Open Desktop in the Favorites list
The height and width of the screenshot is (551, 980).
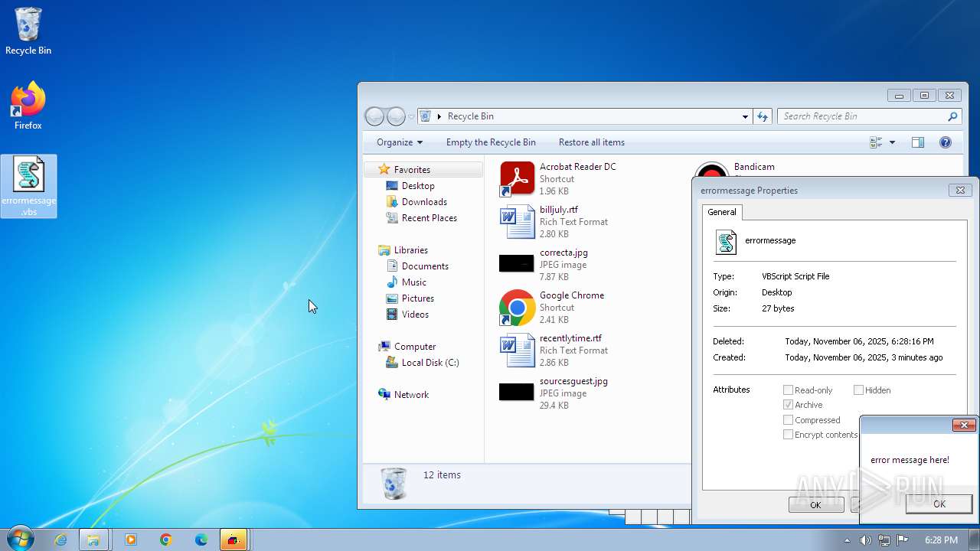(418, 186)
